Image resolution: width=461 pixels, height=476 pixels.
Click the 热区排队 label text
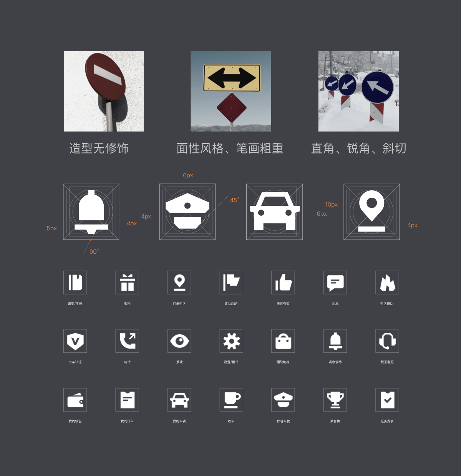click(x=387, y=304)
